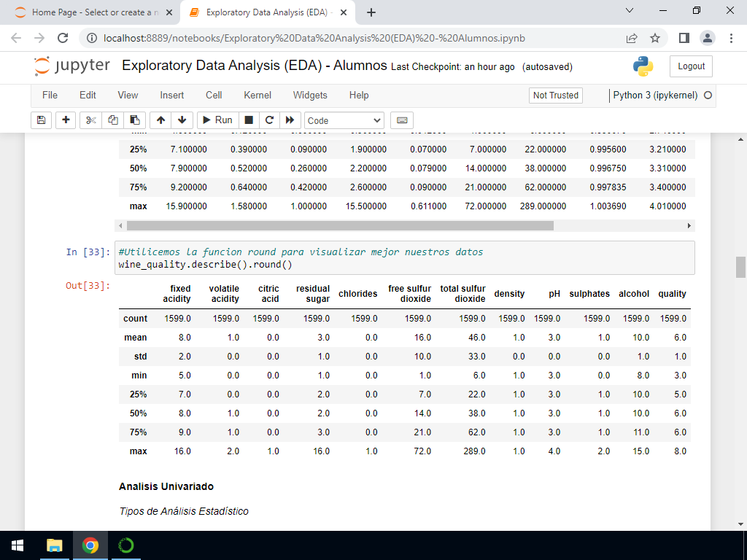Viewport: 747px width, 560px height.
Task: Interrupt the kernel with stop icon
Action: coord(249,120)
